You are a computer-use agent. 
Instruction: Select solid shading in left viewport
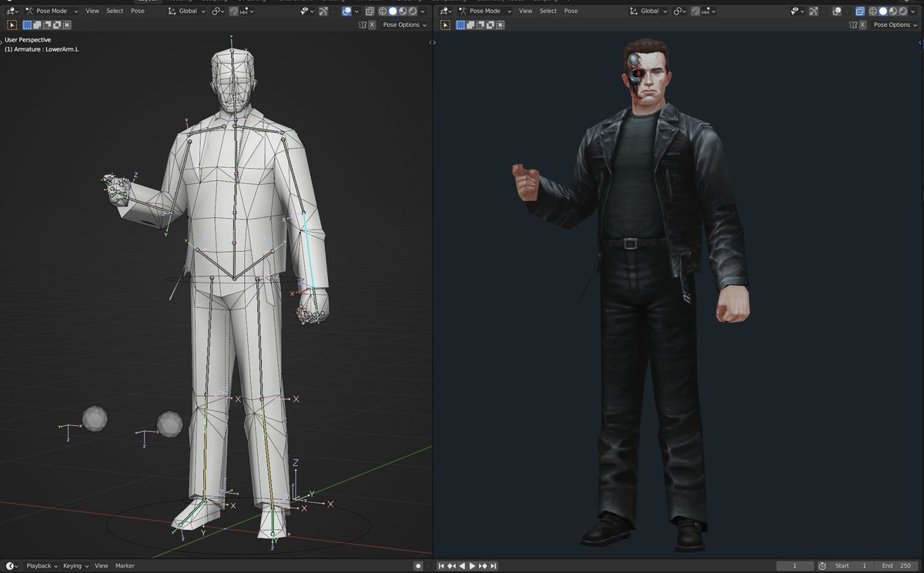[393, 11]
